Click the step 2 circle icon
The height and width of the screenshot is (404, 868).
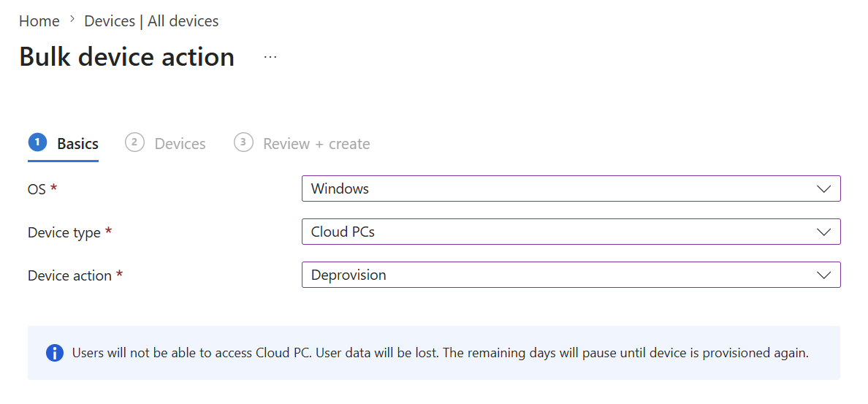[x=134, y=142]
